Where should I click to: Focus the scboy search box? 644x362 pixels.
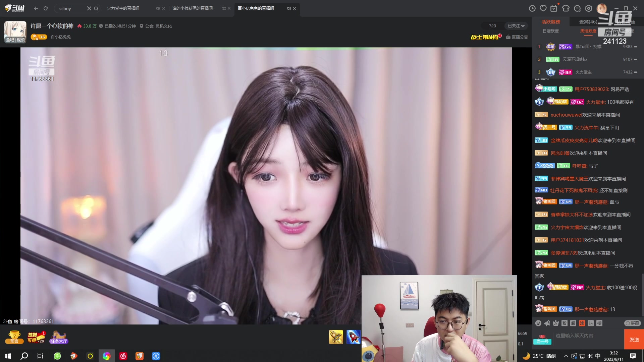[x=72, y=8]
